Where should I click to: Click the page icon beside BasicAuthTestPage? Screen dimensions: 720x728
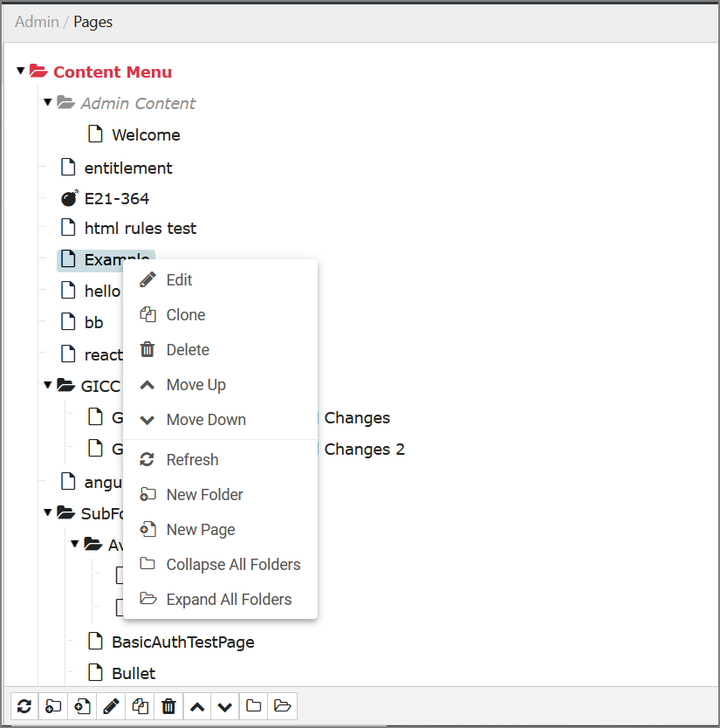pos(96,642)
